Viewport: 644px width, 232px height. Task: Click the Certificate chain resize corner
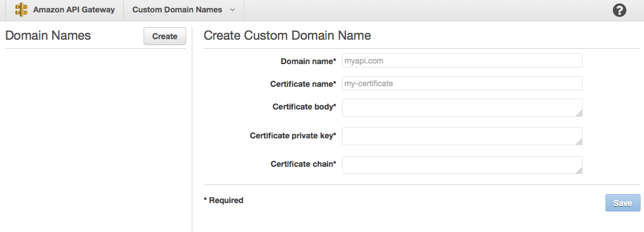click(579, 170)
